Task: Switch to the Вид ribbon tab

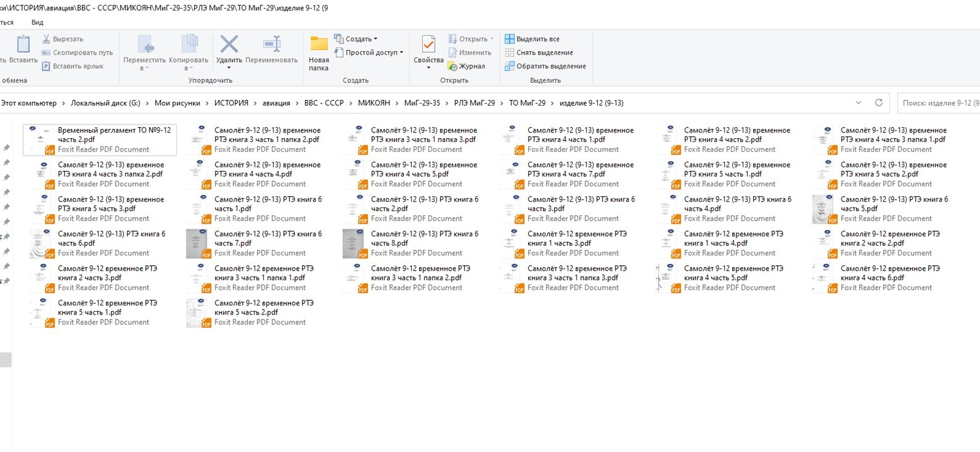Action: click(x=38, y=22)
